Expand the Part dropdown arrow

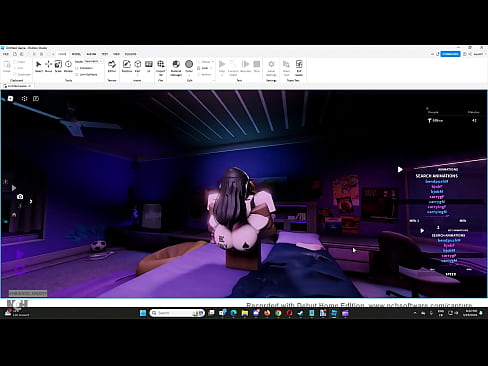[138, 75]
